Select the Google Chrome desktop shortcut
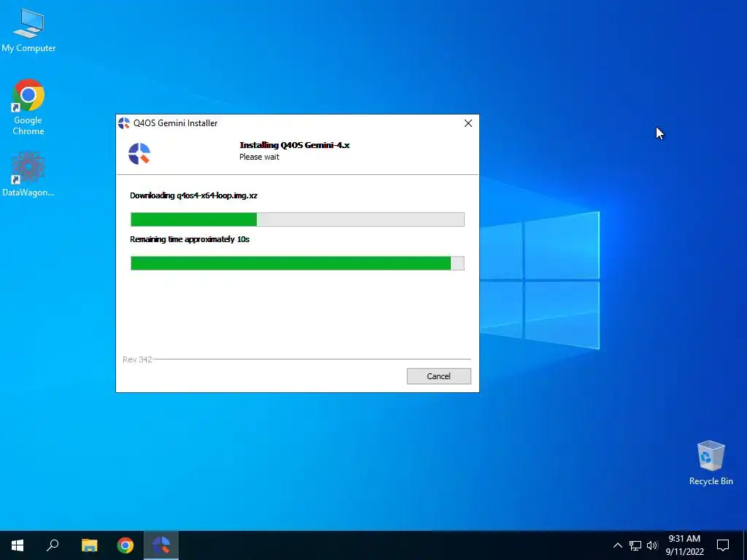 pyautogui.click(x=28, y=107)
